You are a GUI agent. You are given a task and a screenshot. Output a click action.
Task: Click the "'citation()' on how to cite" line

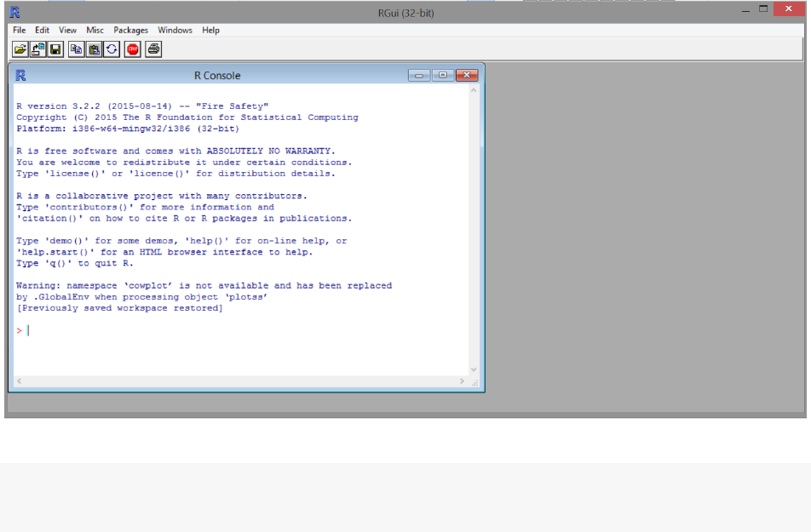click(184, 218)
